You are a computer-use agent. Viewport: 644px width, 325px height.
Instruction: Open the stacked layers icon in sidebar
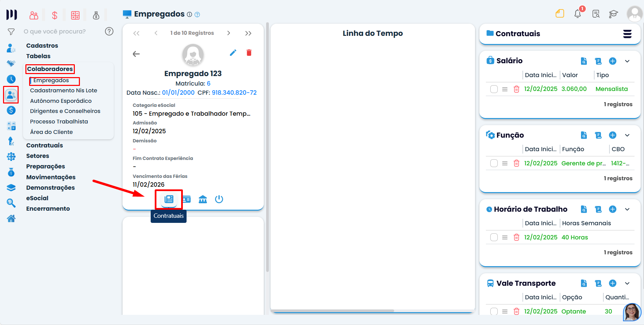(x=11, y=188)
